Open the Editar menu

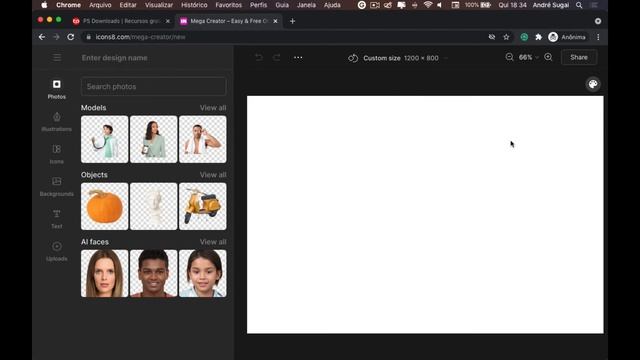128,5
